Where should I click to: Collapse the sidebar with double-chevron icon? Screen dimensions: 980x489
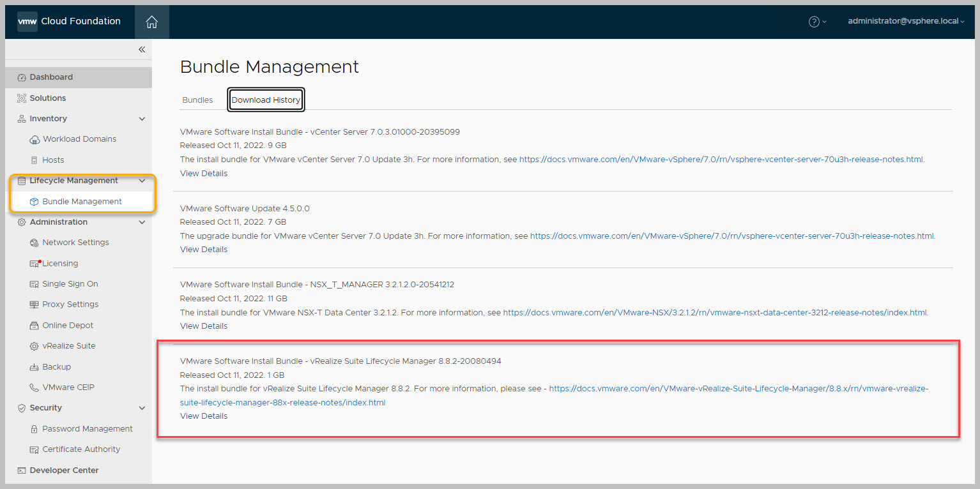tap(142, 50)
